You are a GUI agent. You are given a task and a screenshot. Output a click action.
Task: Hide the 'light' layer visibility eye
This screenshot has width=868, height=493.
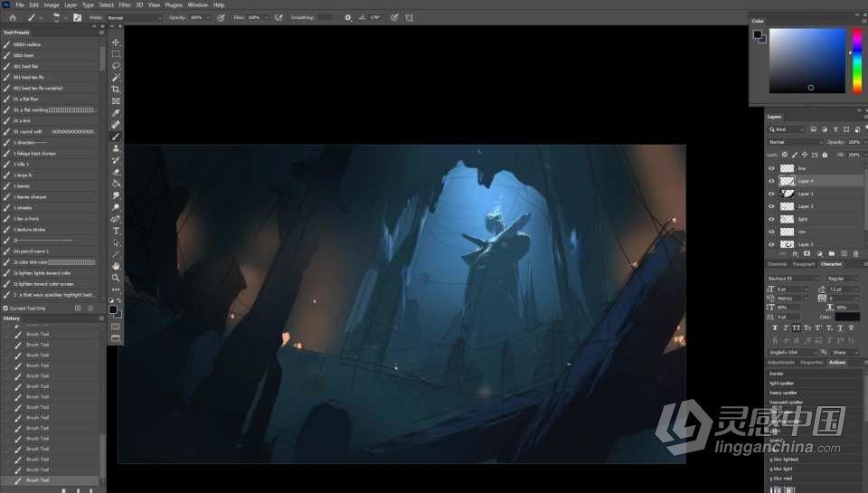pyautogui.click(x=771, y=219)
